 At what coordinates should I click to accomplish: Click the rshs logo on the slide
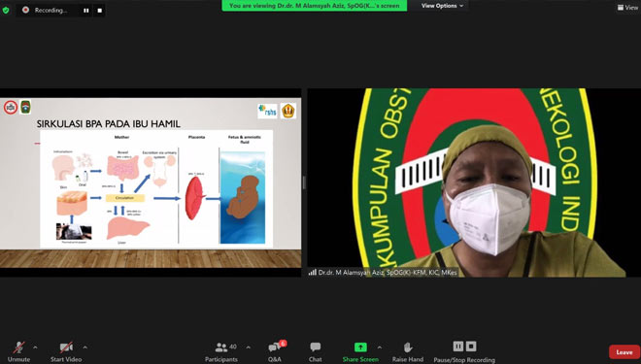(x=267, y=111)
